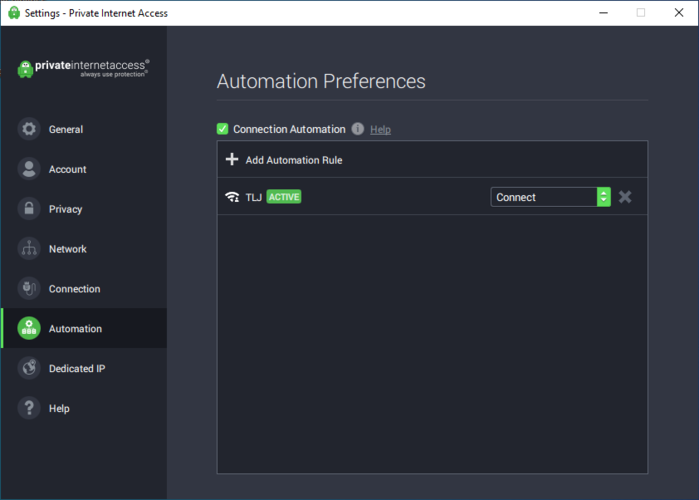Open the Help link next to info icon
This screenshot has width=699, height=500.
click(380, 130)
